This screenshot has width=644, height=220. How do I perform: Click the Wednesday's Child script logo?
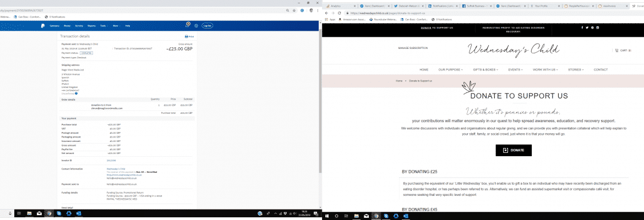(514, 50)
